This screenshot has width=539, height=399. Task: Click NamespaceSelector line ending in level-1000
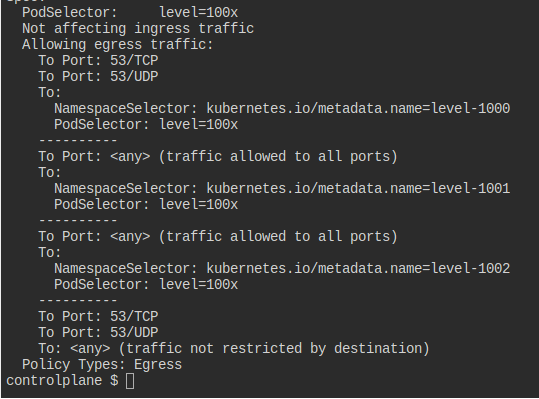pyautogui.click(x=282, y=109)
